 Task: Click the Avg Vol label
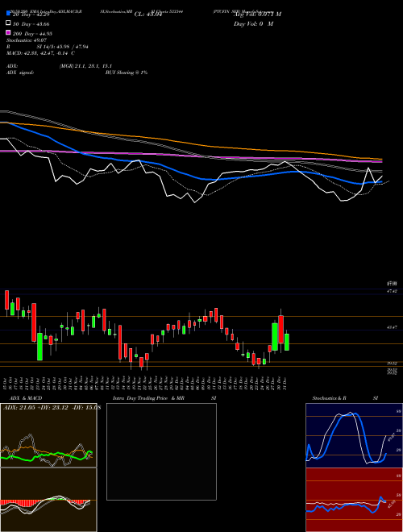click(257, 15)
